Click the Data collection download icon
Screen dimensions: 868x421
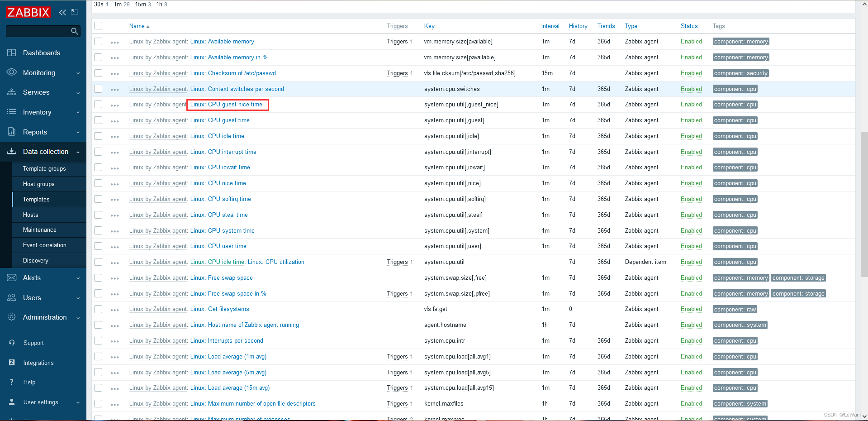tap(12, 151)
